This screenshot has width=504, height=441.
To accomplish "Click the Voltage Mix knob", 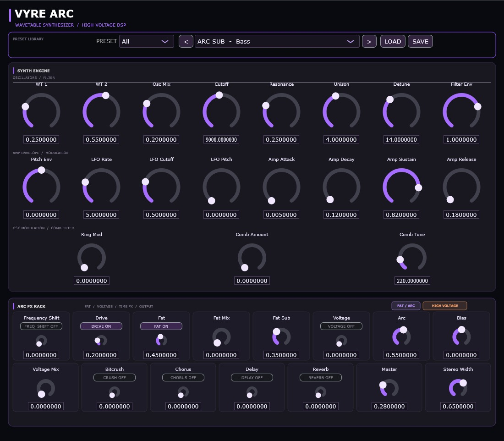I will pyautogui.click(x=46, y=388).
